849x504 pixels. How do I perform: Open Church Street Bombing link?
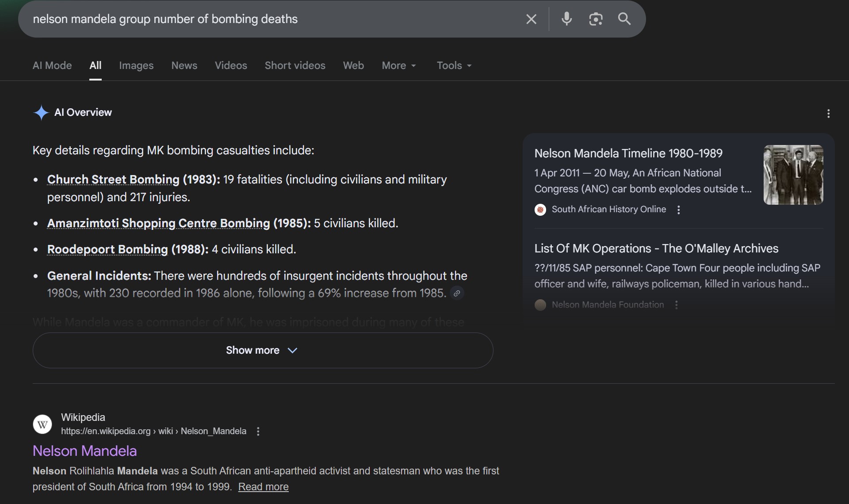point(113,179)
